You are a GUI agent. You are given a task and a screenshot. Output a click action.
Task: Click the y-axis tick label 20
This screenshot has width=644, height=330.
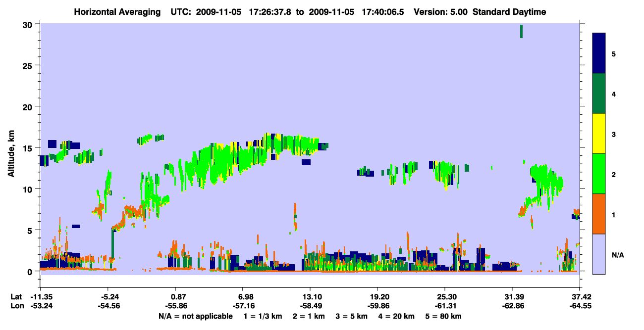[29, 107]
